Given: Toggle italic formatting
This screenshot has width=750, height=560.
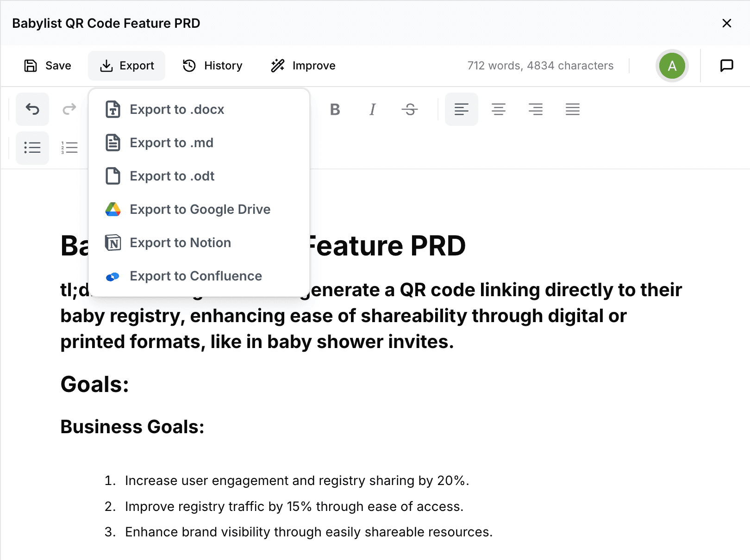Looking at the screenshot, I should [x=372, y=109].
